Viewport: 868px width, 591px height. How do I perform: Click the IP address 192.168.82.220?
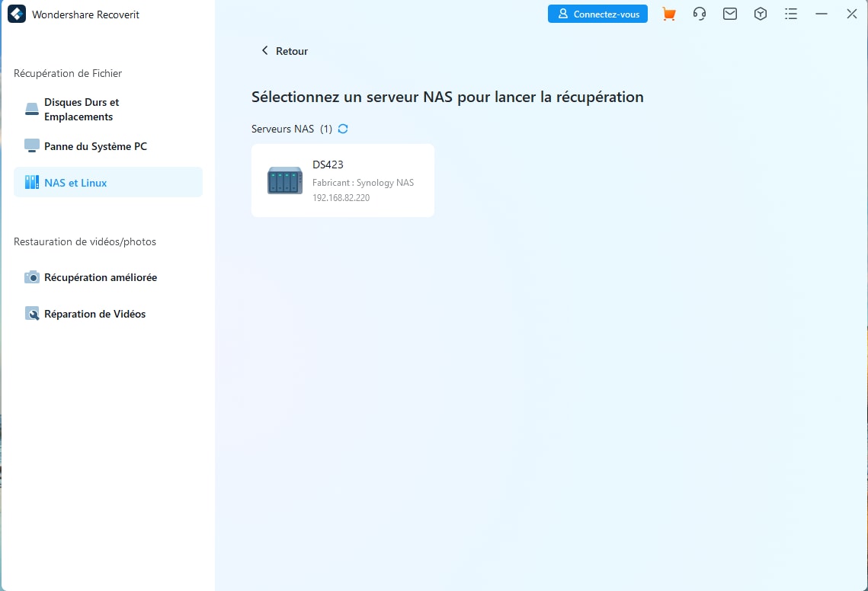coord(341,197)
